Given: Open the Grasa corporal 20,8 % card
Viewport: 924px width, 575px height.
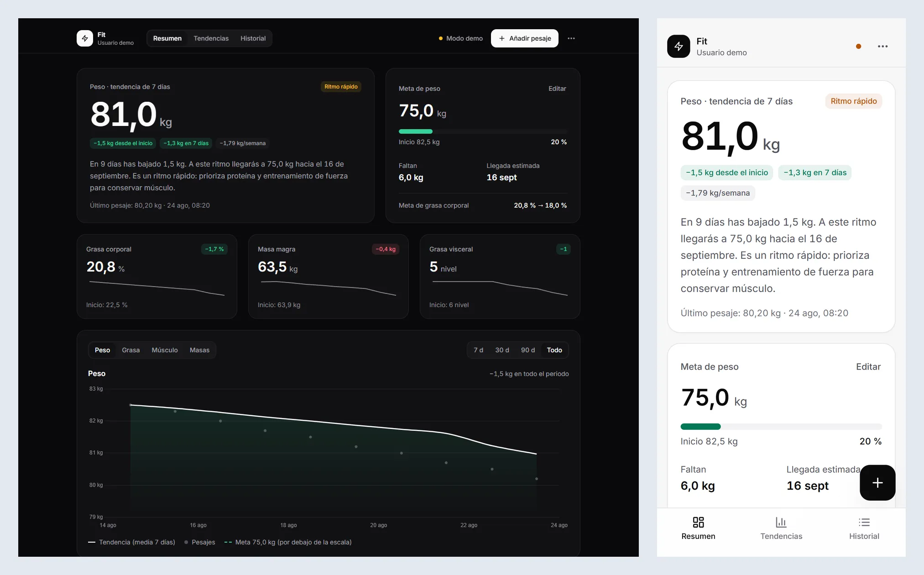Looking at the screenshot, I should 157,277.
